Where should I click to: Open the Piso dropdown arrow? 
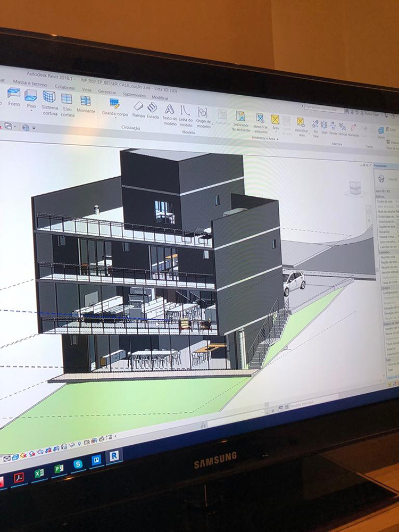tap(31, 110)
